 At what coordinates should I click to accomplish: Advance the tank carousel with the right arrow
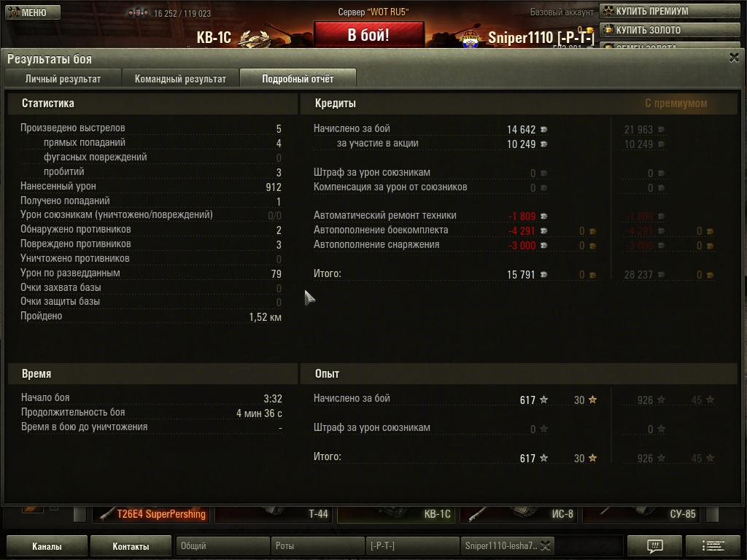[712, 514]
